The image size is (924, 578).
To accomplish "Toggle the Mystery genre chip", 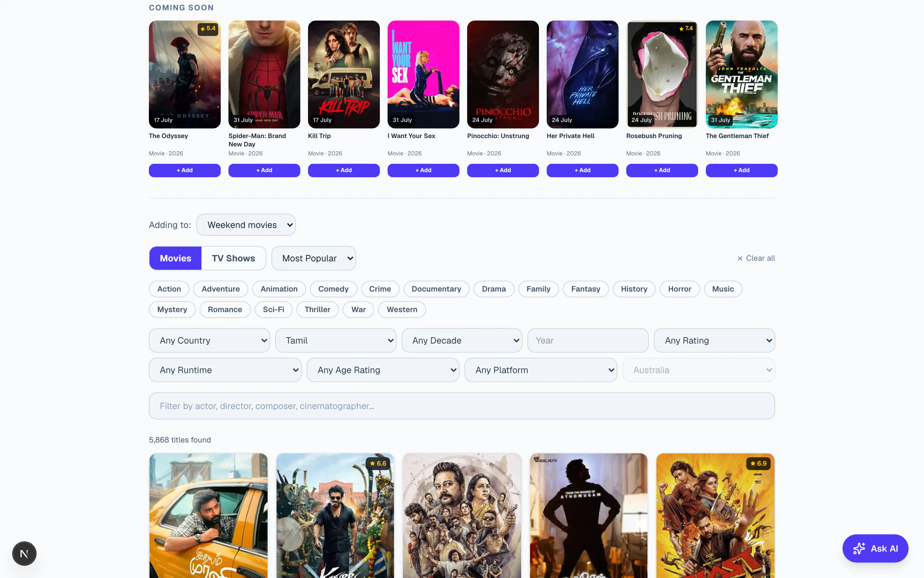I will pos(172,310).
